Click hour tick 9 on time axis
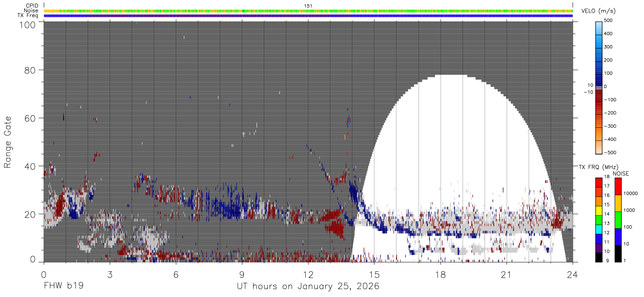 coord(242,274)
